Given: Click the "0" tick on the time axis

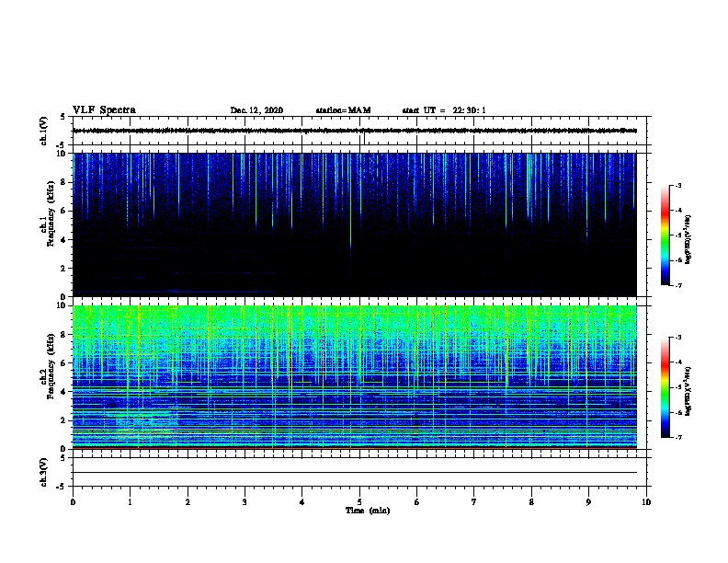Looking at the screenshot, I should [x=73, y=501].
